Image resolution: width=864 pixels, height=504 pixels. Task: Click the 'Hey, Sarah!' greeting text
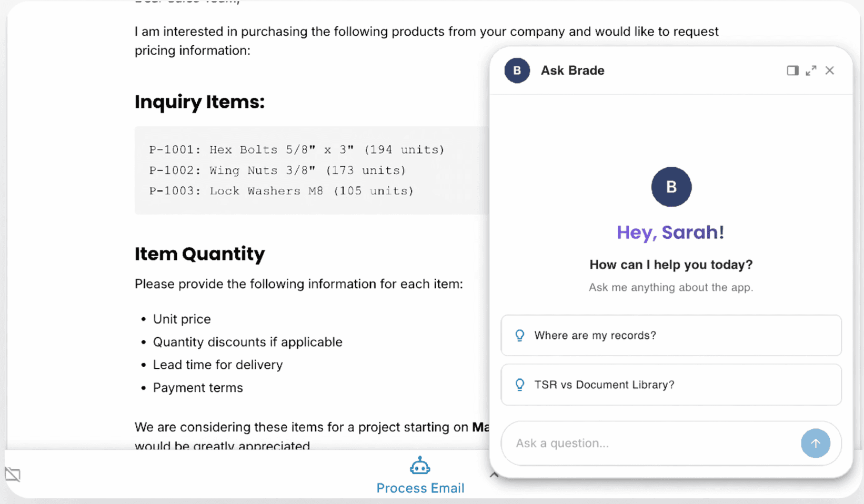pyautogui.click(x=670, y=232)
